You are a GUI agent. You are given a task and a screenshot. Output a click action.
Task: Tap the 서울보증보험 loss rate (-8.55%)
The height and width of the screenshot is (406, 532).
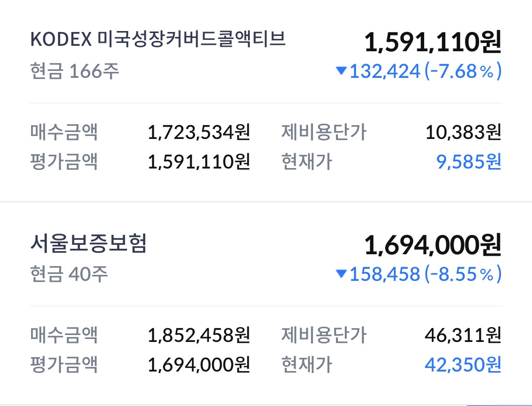coord(463,274)
